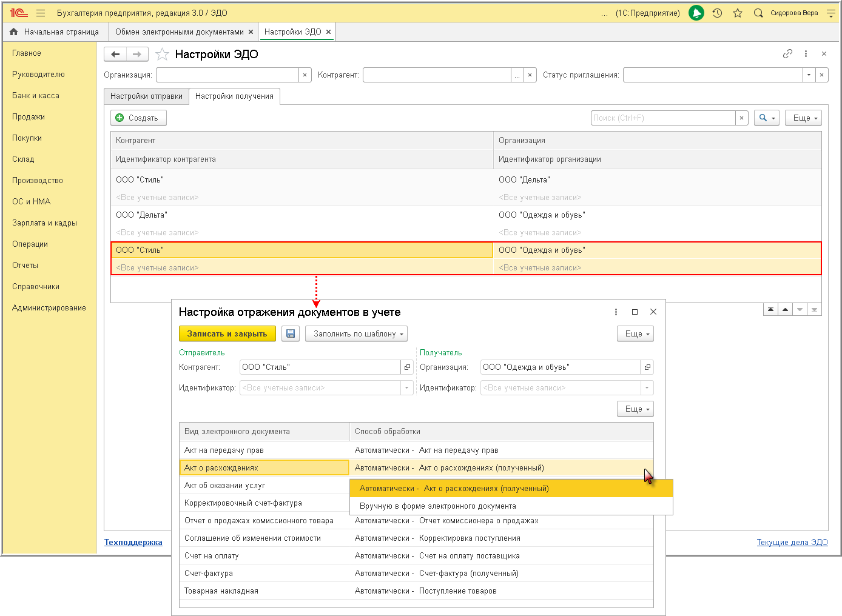The height and width of the screenshot is (616, 842).
Task: Focus the Поиск (Ctrl+F) search field
Action: click(663, 118)
